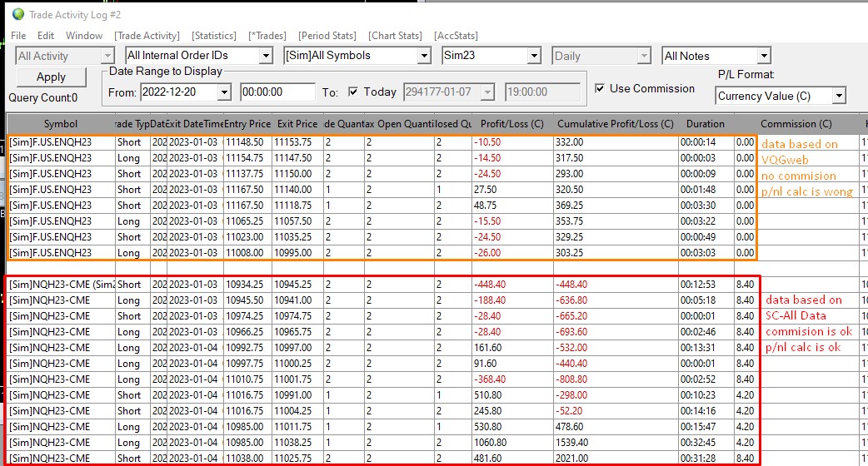This screenshot has height=466, width=868.
Task: Open the All Notes dropdown
Action: coord(764,56)
